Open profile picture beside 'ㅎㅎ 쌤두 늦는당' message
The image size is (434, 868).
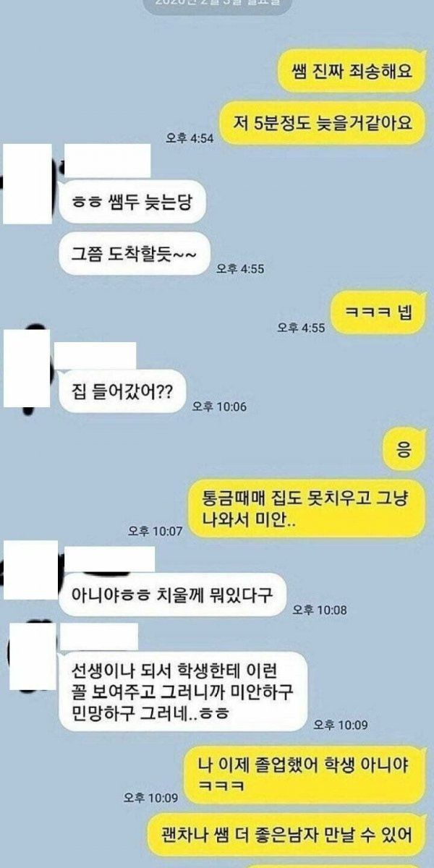[26, 182]
